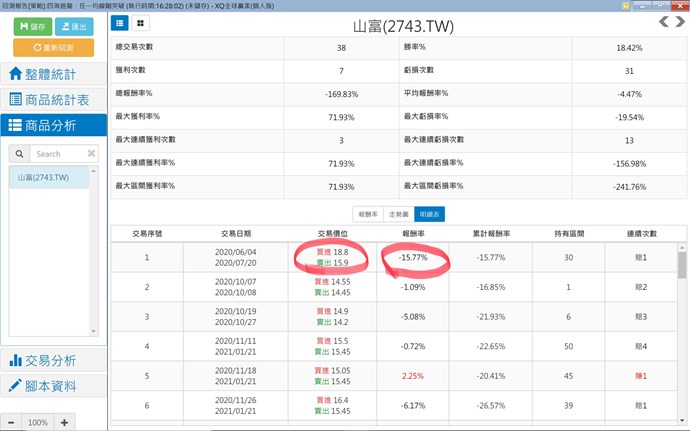Screen dimensions: 690x431
Task: Sort by 交易日期 column header
Action: coord(236,233)
